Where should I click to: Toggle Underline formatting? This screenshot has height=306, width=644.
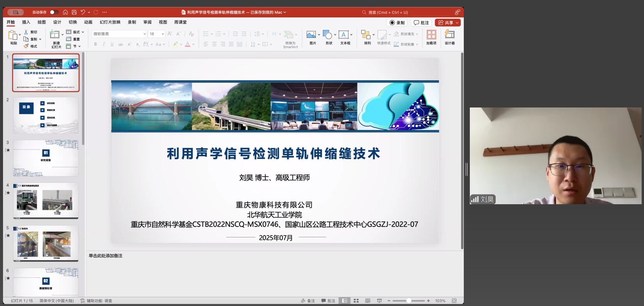click(x=112, y=44)
